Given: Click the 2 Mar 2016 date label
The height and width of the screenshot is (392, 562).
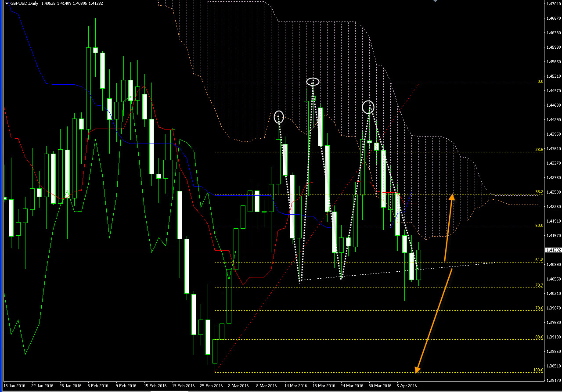Looking at the screenshot, I should click(x=239, y=386).
